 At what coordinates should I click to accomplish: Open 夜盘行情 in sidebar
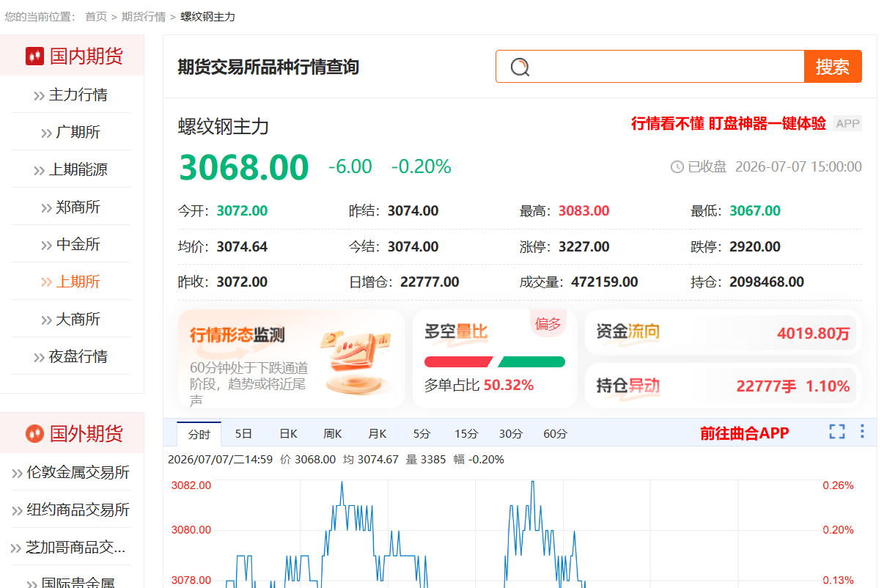click(x=71, y=356)
